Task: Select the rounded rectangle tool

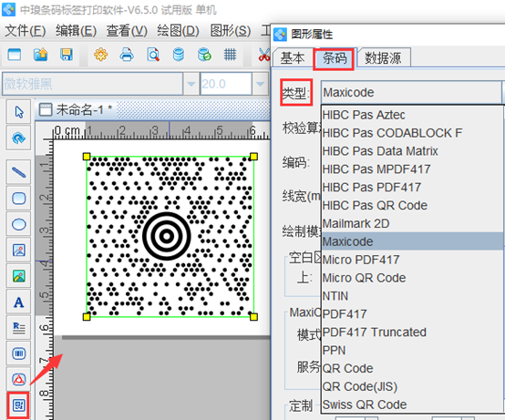Action: click(x=18, y=199)
